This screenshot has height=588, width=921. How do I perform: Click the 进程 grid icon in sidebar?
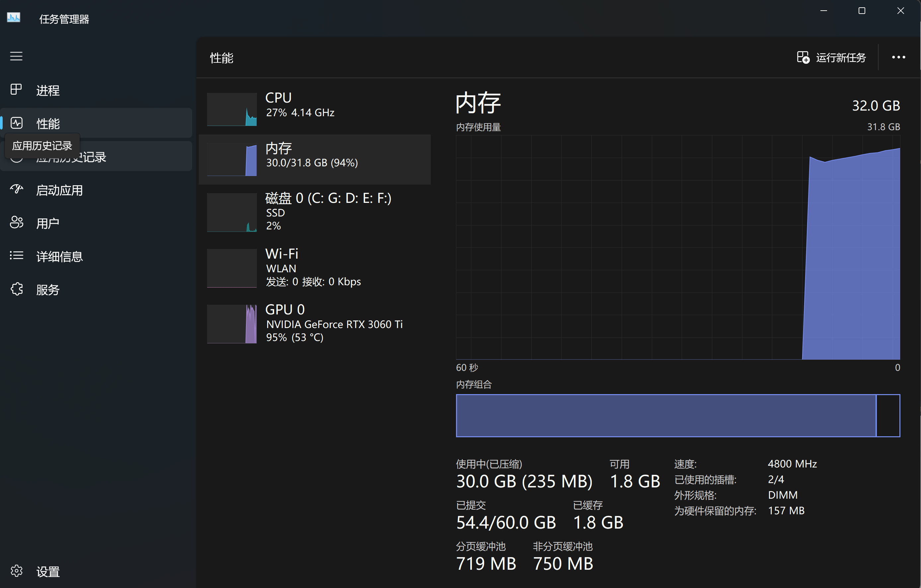(x=16, y=90)
